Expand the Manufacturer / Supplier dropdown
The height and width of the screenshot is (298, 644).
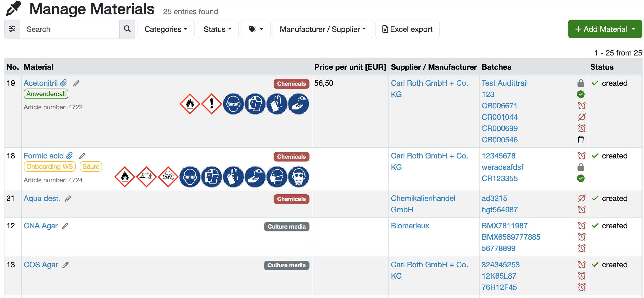(323, 29)
